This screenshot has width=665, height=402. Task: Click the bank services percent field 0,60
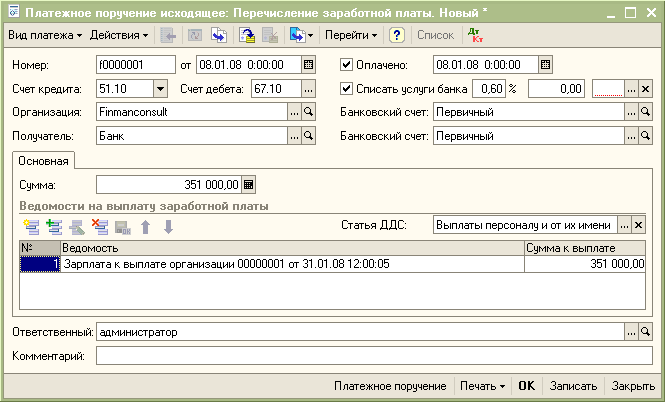[489, 89]
